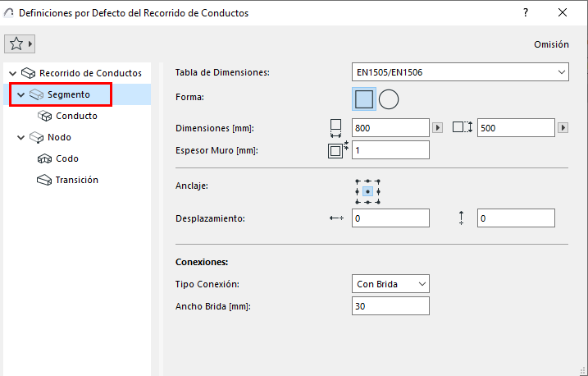Screen dimensions: 588x376
Task: Open Tipo Conexión dropdown
Action: 390,284
